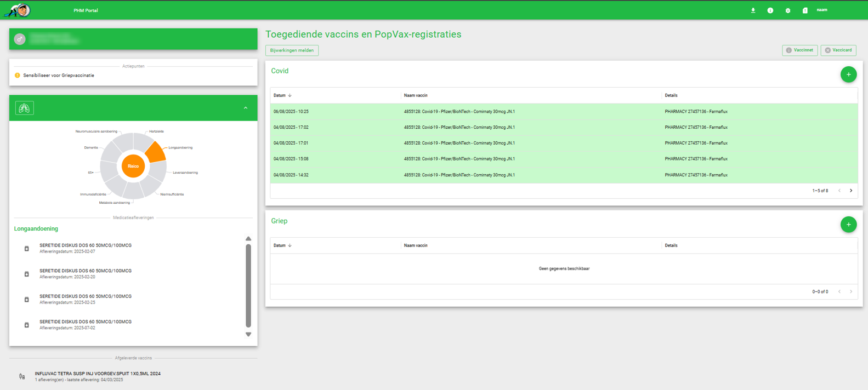Select the Covid row dated 04/08/2025 - 14:32
Screen dimensions: 868x390
[x=564, y=175]
